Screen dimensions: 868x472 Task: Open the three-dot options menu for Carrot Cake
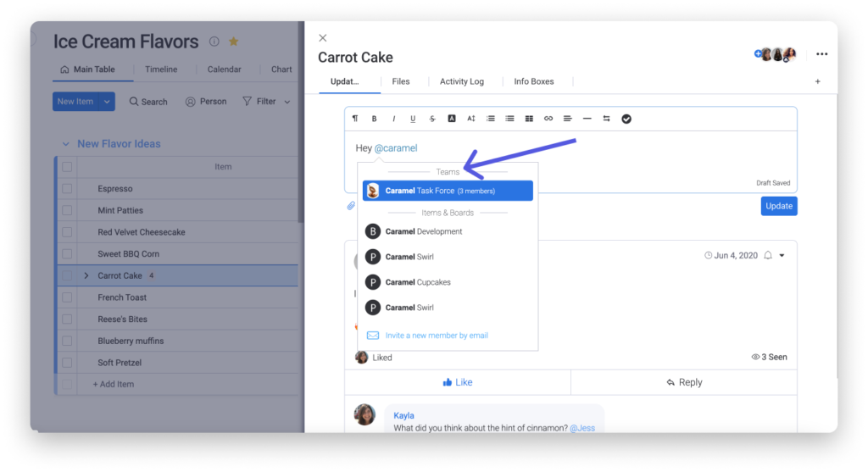point(821,54)
